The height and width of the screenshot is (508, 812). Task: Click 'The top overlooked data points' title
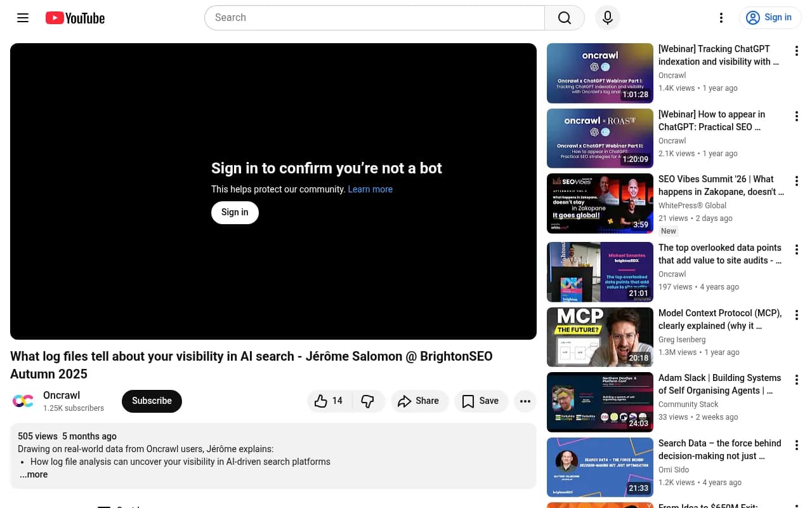pos(720,254)
